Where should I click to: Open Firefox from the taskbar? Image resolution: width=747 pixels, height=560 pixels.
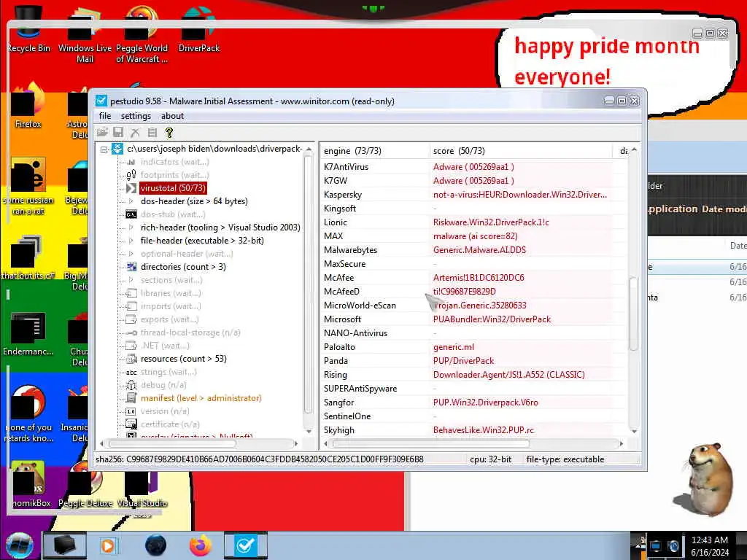coord(201,545)
